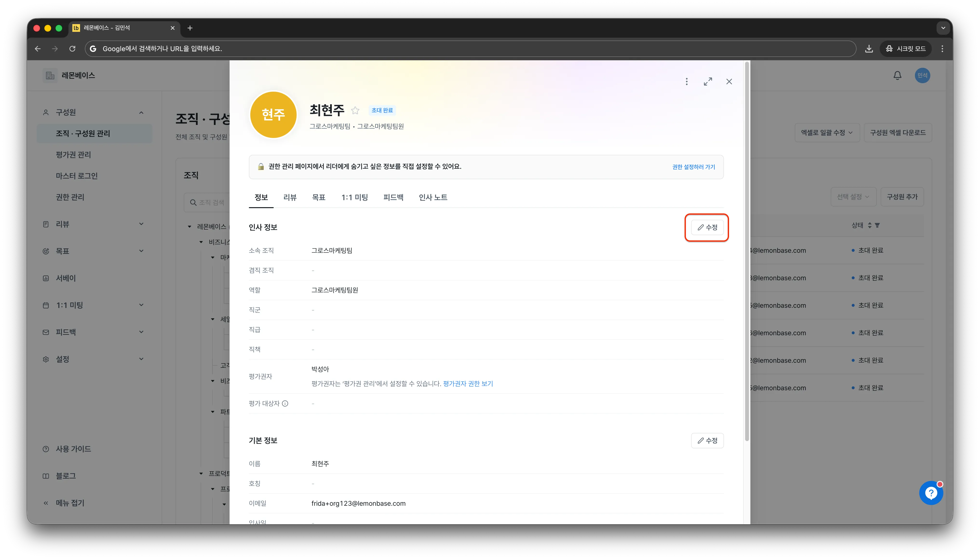Screen dimensions: 980x560
Task: Click the 구성원 추가 button
Action: 902,197
